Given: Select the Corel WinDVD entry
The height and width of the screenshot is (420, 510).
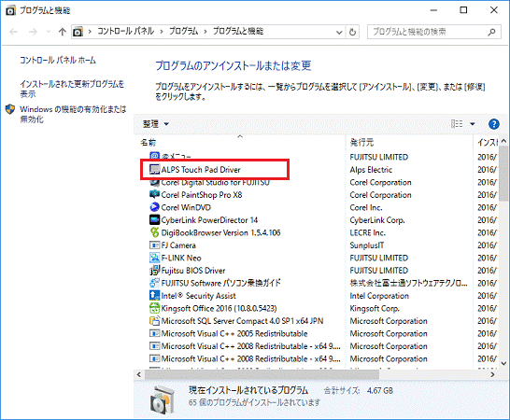Looking at the screenshot, I should pyautogui.click(x=186, y=207).
